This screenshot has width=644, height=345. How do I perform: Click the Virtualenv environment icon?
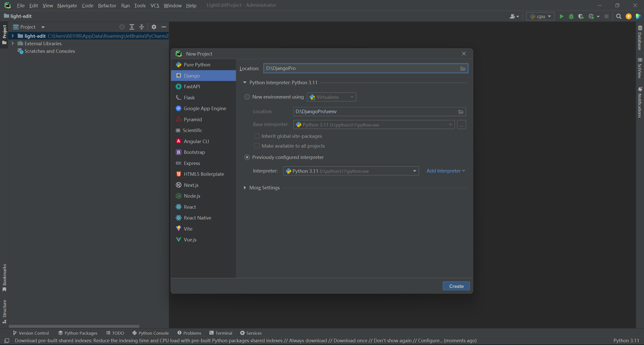pyautogui.click(x=312, y=97)
